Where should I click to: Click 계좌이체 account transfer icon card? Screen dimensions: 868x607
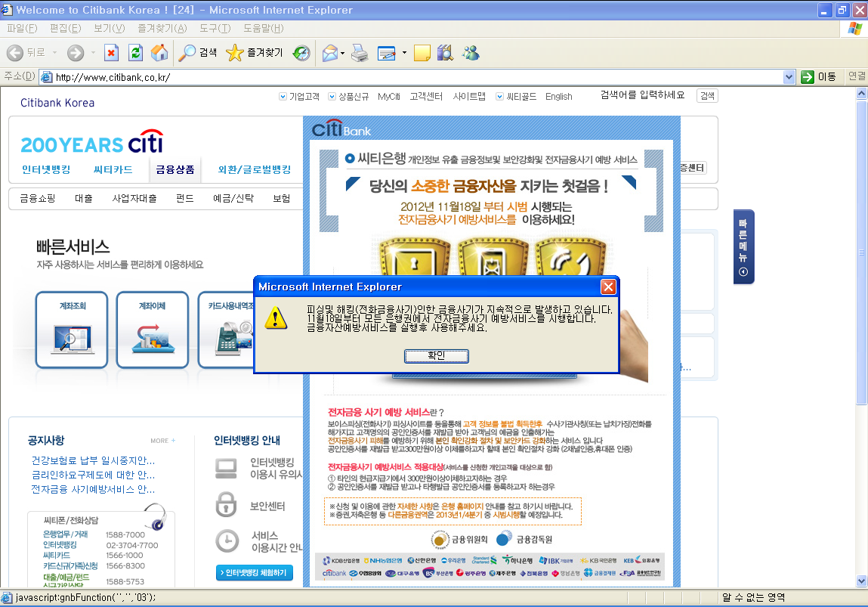click(153, 330)
